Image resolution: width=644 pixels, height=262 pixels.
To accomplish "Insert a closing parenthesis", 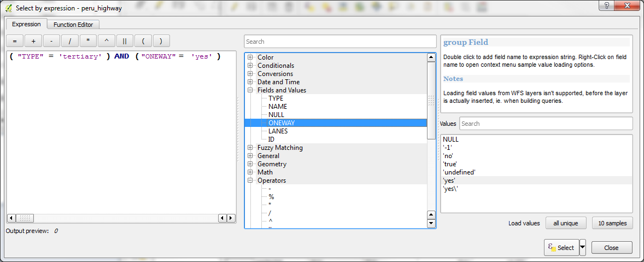I will (161, 41).
